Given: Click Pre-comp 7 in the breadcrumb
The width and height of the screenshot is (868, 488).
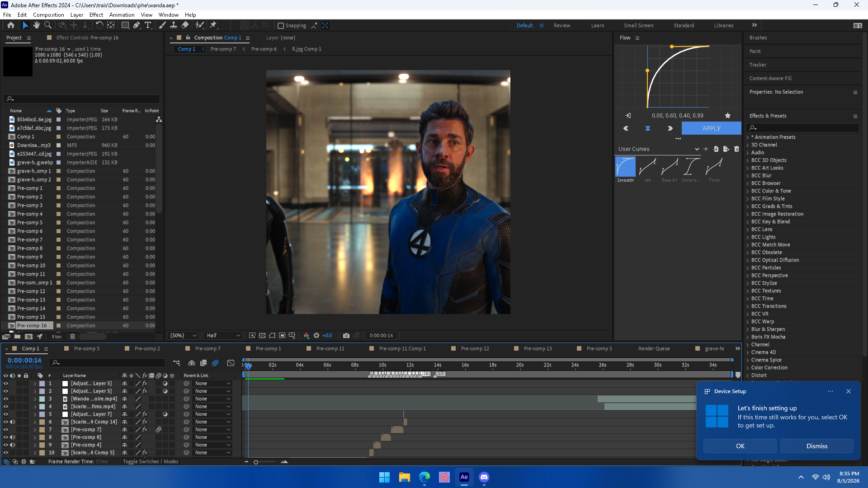Looking at the screenshot, I should click(223, 49).
